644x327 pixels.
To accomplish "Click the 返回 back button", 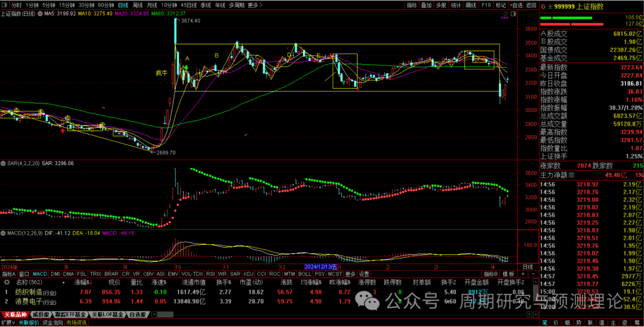I will click(x=530, y=5).
